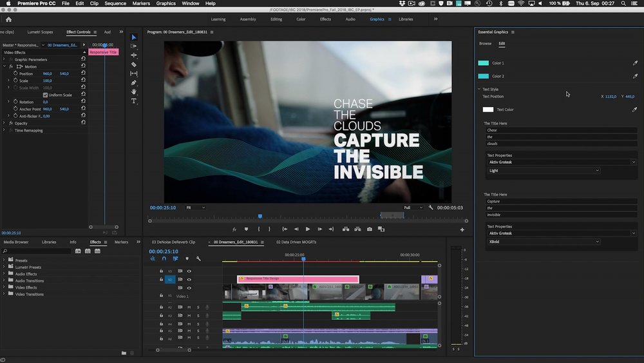644x363 pixels.
Task: Open the XBold font weight dropdown
Action: tap(544, 241)
